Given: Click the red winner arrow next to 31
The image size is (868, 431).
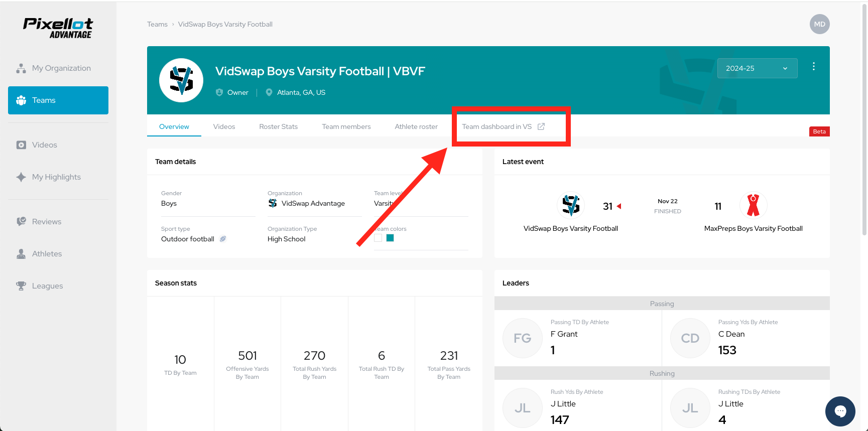Looking at the screenshot, I should click(x=619, y=206).
